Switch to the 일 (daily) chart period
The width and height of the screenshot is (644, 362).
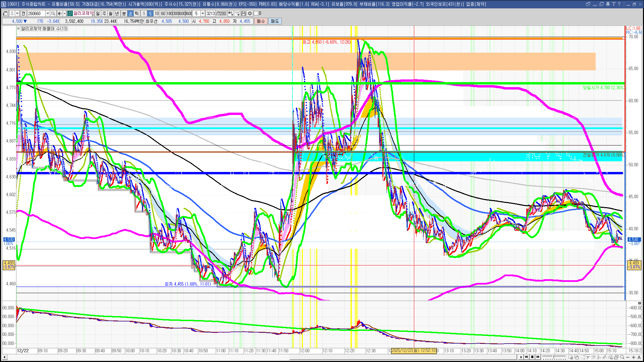point(98,13)
